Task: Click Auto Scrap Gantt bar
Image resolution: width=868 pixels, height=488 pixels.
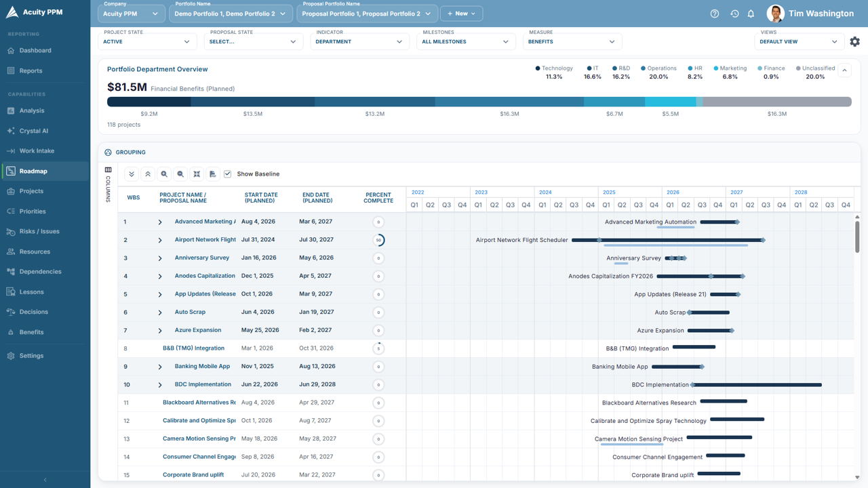Action: tap(709, 312)
